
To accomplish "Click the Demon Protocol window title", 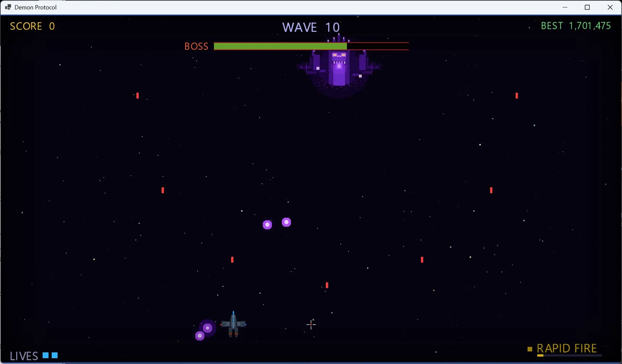I will 35,7.
